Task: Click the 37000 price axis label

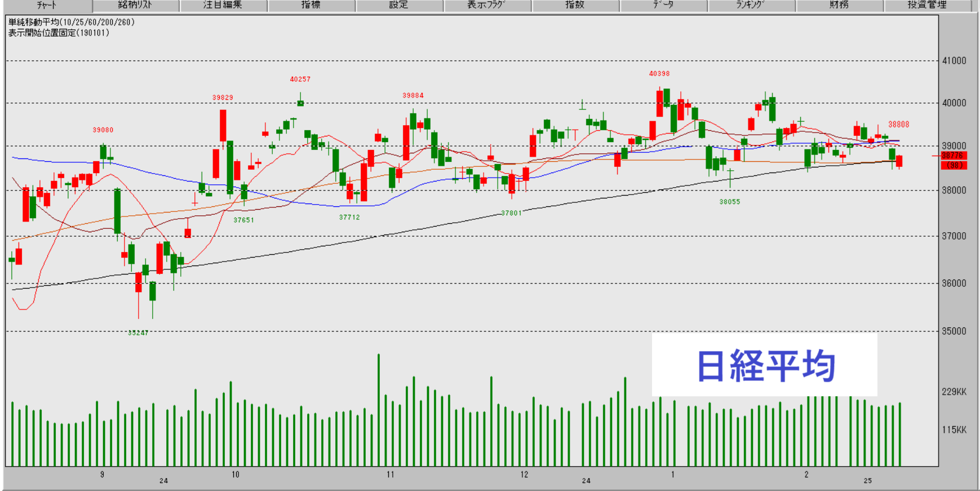Action: tap(954, 236)
